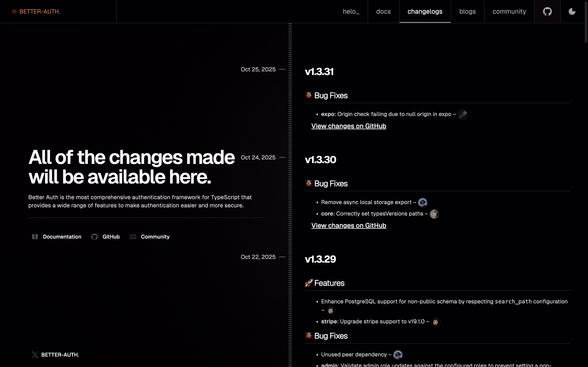Click the page scrollbar thumb

tap(586, 22)
